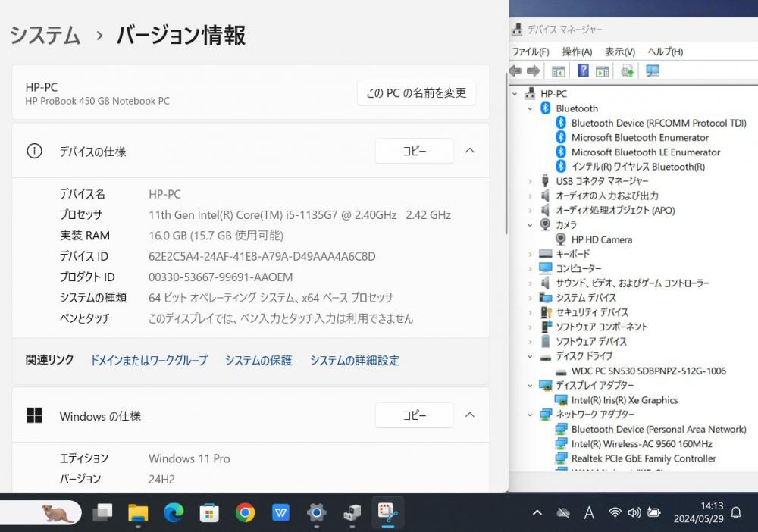Viewport: 758px width, 532px height.
Task: Click the Forward arrow in Device Manager toolbar
Action: pyautogui.click(x=533, y=71)
